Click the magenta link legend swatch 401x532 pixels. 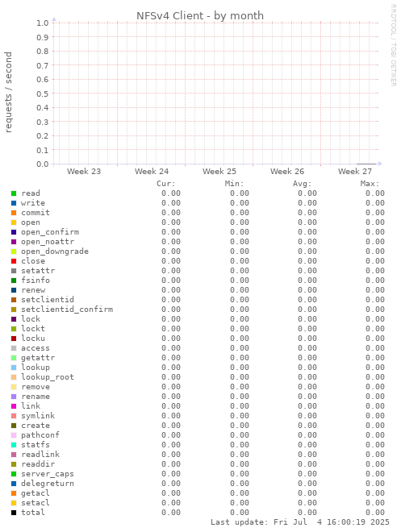tap(14, 406)
